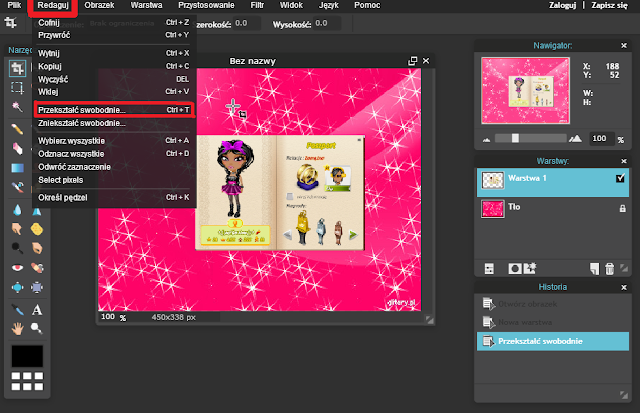Select the Zoom magnifier tool
640x413 pixels.
tap(37, 329)
